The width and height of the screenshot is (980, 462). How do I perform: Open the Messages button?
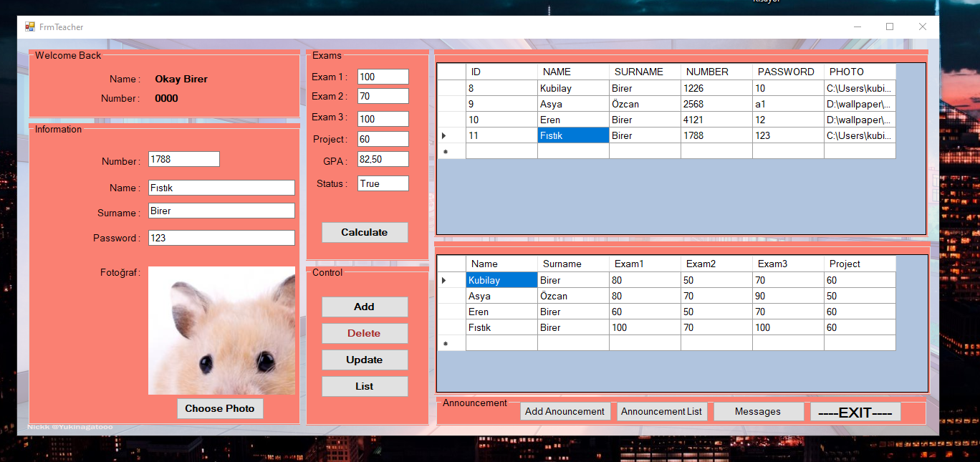[x=758, y=411]
